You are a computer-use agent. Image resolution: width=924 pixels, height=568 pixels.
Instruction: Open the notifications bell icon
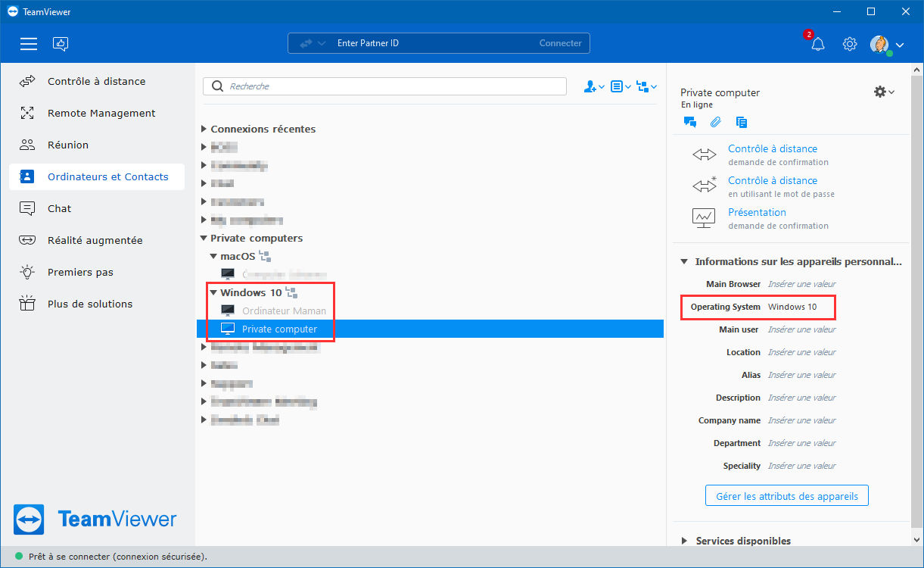pos(817,44)
